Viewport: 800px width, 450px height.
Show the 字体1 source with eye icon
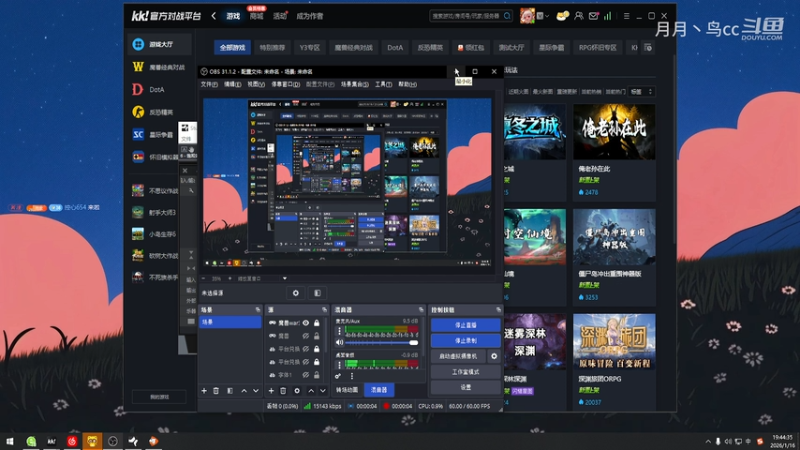coord(306,374)
